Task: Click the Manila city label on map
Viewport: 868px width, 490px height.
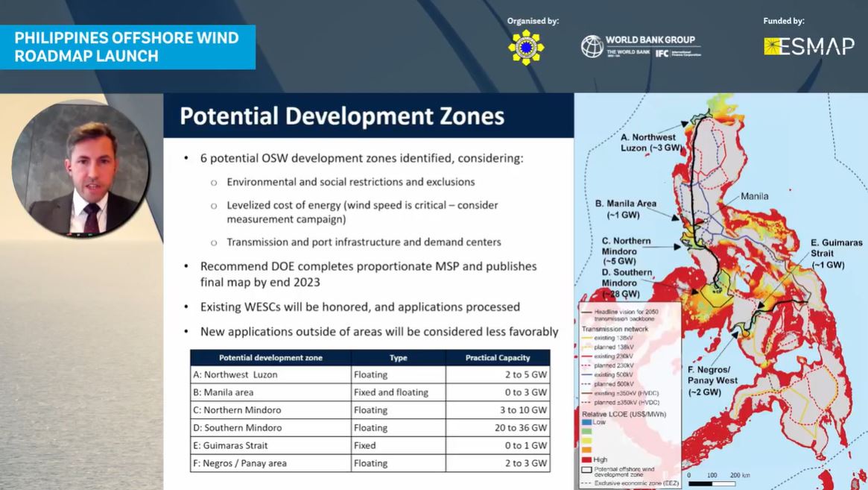Action: pyautogui.click(x=754, y=196)
